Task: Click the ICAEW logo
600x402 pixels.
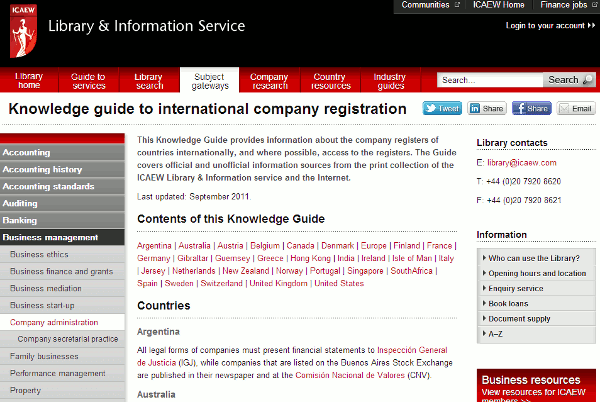Action: click(23, 31)
